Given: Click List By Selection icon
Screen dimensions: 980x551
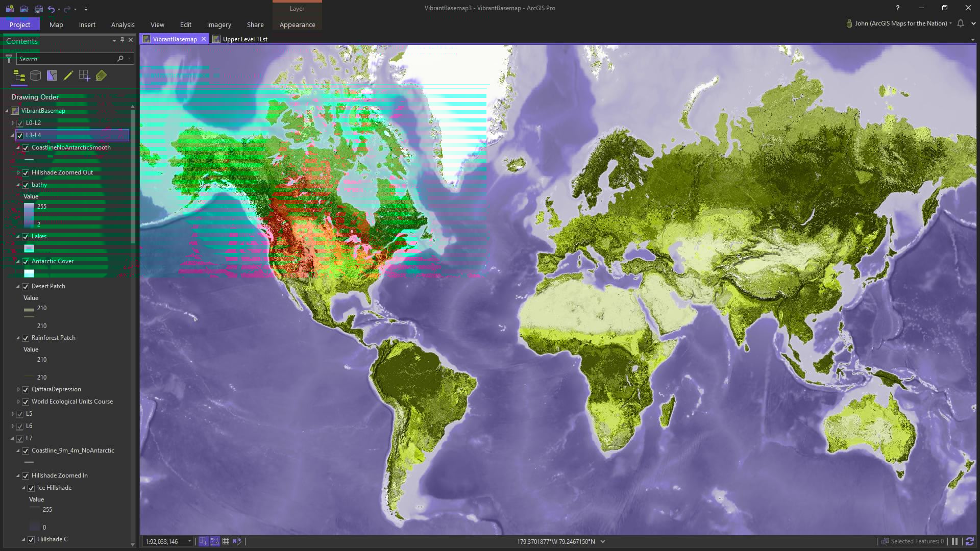Looking at the screenshot, I should (x=52, y=76).
